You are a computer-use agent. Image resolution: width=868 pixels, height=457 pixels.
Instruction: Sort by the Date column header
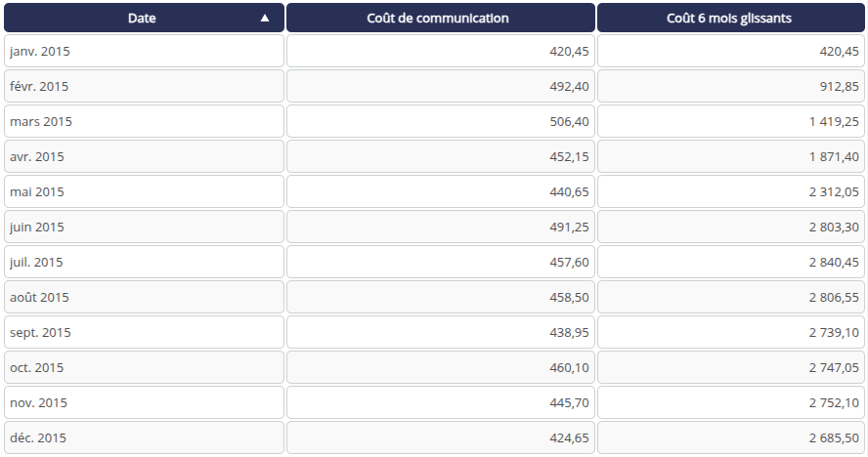click(x=142, y=18)
